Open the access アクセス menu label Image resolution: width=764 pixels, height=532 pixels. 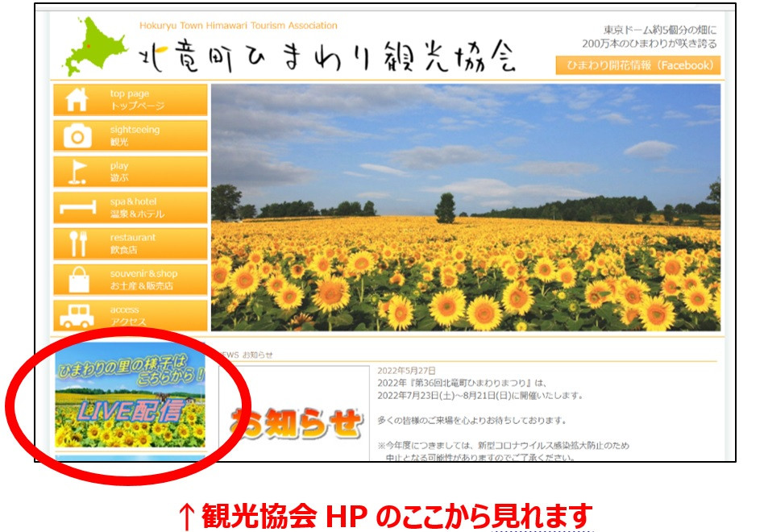127,316
